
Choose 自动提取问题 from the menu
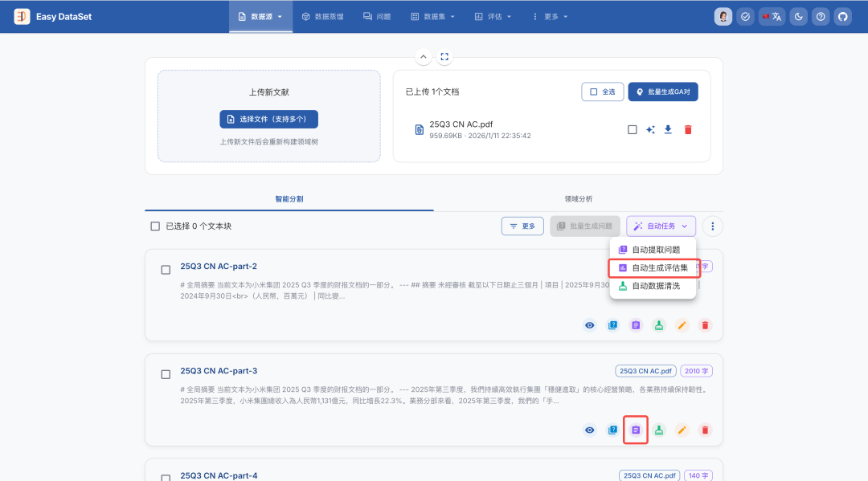653,250
